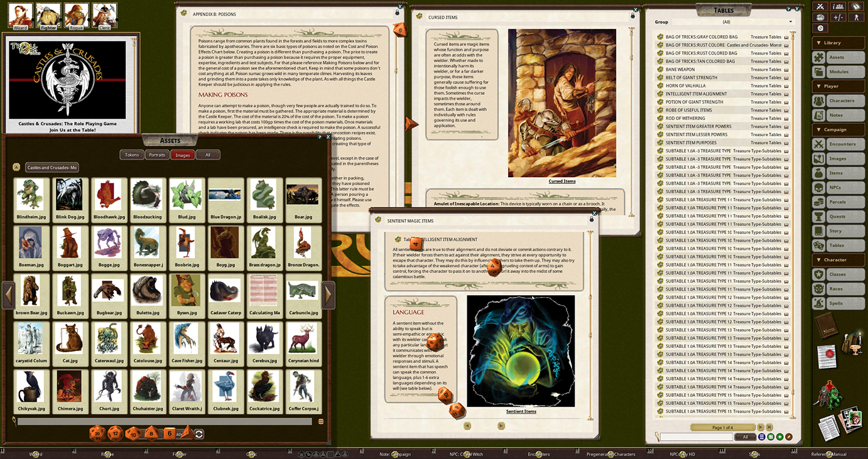
Task: Click the Pregenerated Characters hotkey slot
Action: click(x=610, y=454)
